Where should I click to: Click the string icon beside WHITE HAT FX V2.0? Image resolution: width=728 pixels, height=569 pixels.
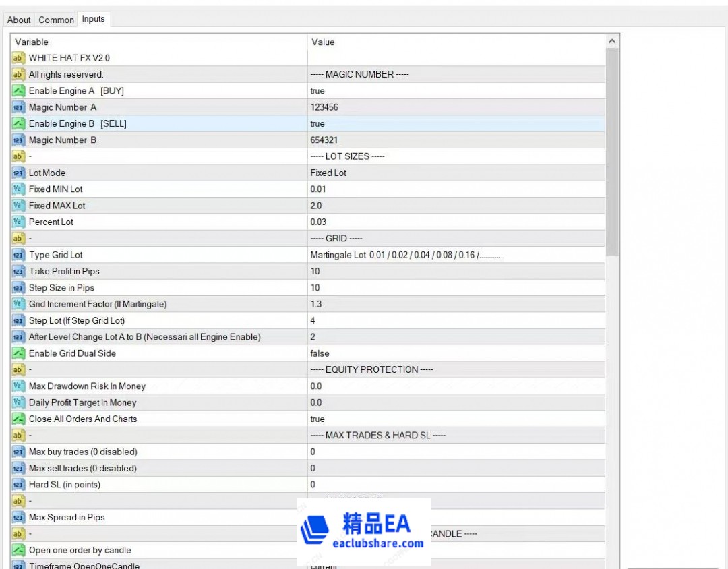[x=18, y=58]
